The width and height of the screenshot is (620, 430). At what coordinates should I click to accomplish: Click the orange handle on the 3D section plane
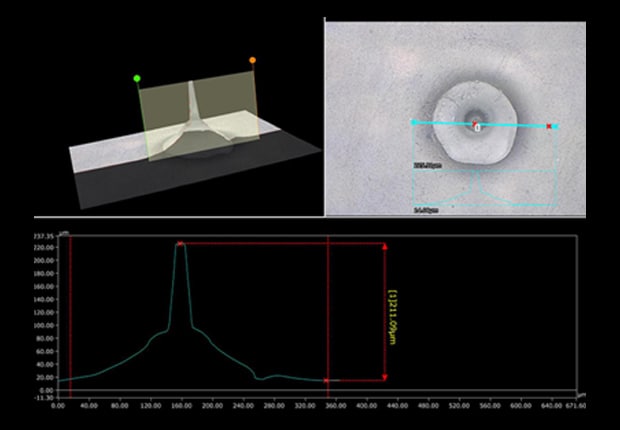(x=252, y=60)
